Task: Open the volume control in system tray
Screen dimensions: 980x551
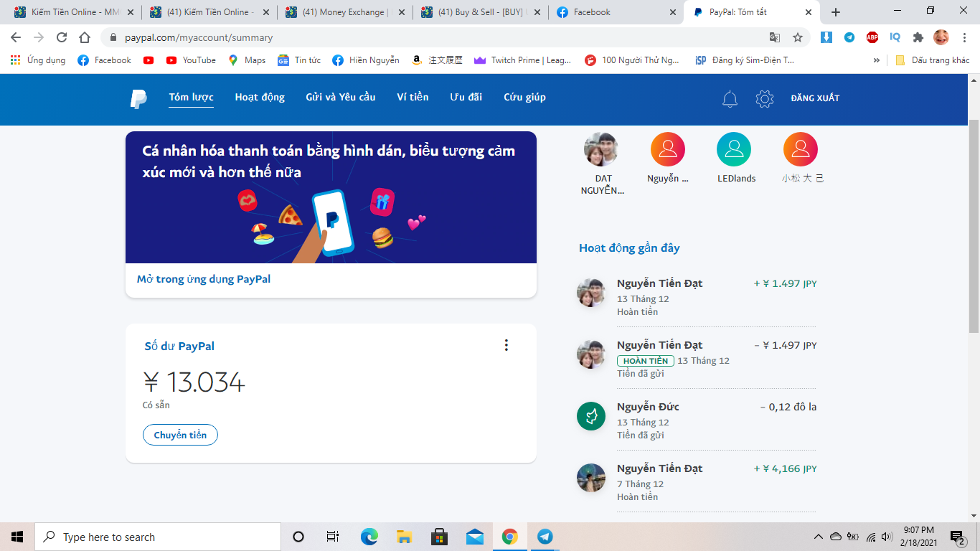Action: click(887, 537)
